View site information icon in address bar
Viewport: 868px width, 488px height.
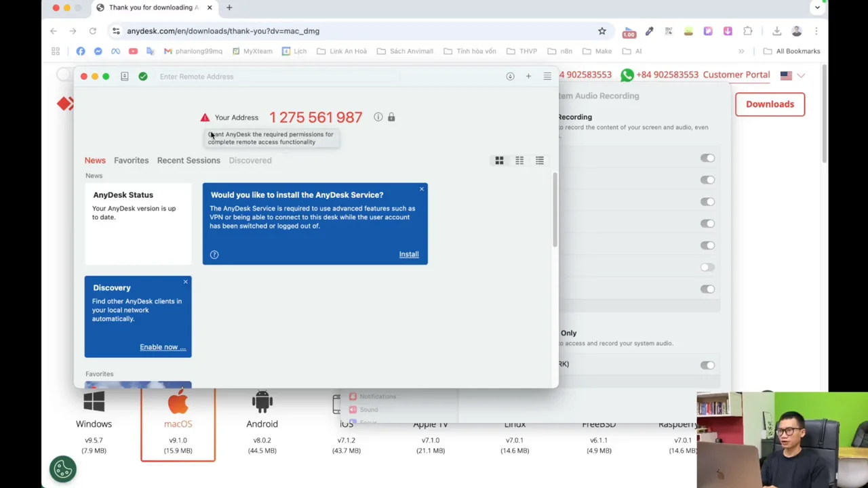coord(116,31)
